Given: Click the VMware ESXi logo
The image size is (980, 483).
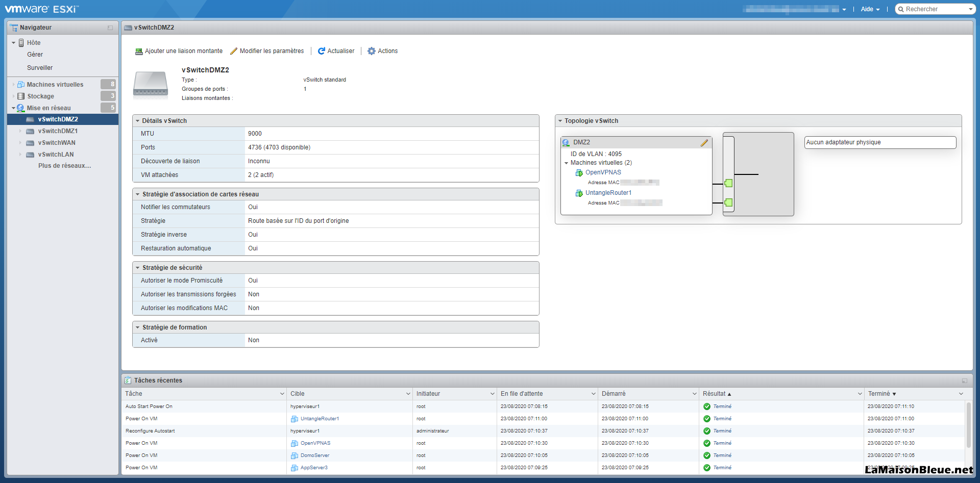Looking at the screenshot, I should click(42, 9).
